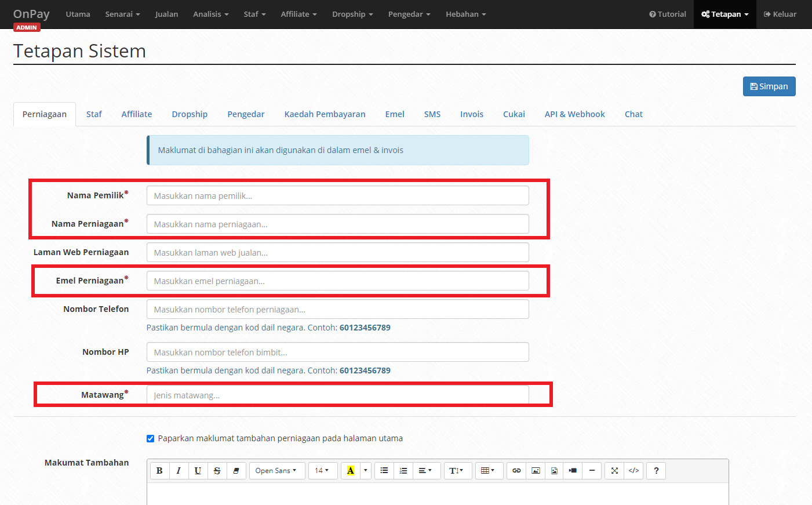Viewport: 812px width, 505px height.
Task: Insert a picture into the editor
Action: [x=534, y=470]
